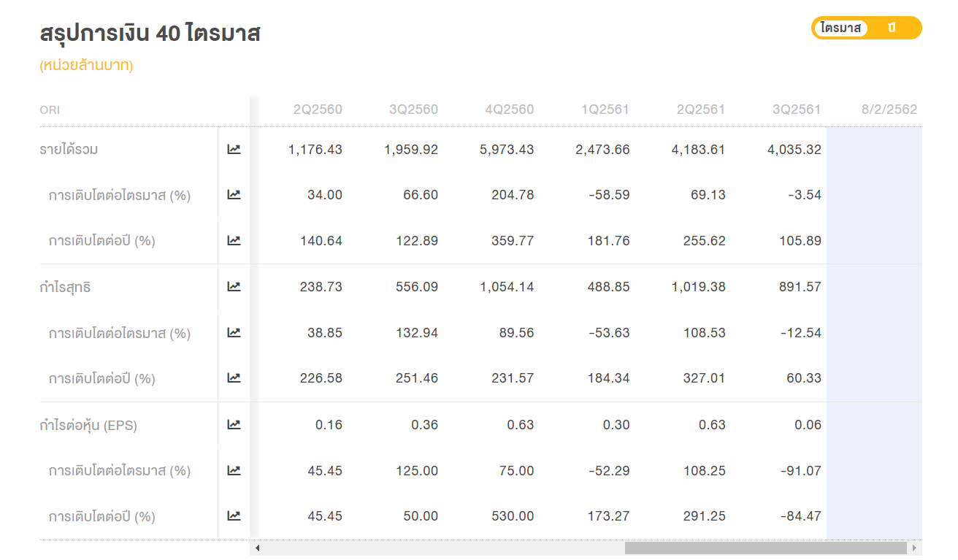
Task: Open the chart icon for กำไรต่อหุ้น (EPS)
Action: point(234,424)
